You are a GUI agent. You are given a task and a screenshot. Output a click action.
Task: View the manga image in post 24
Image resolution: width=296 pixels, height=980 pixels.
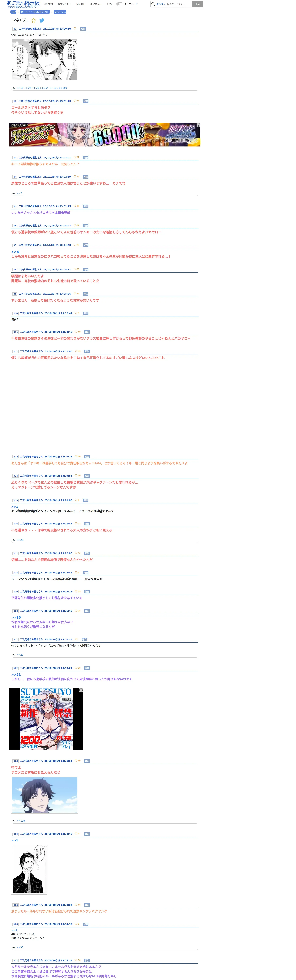point(29,869)
